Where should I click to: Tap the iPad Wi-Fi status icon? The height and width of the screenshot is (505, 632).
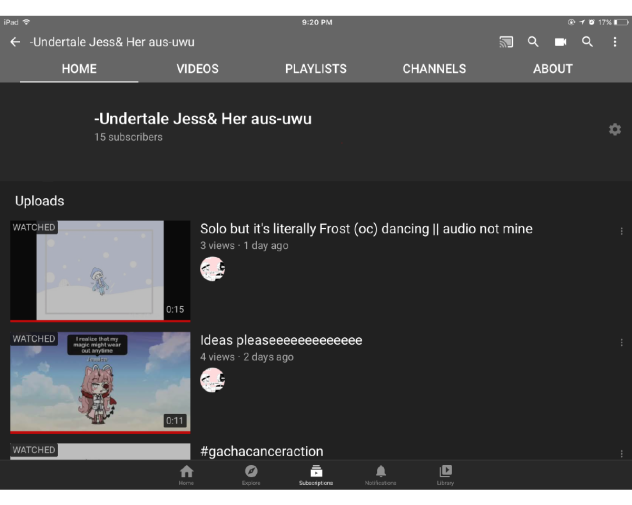(x=27, y=22)
